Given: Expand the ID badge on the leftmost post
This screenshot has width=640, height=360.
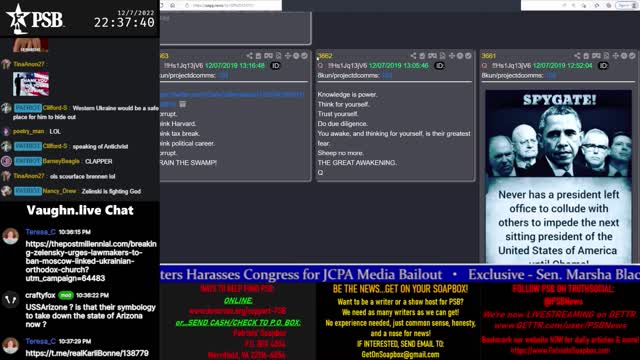Looking at the screenshot, I should [276, 65].
